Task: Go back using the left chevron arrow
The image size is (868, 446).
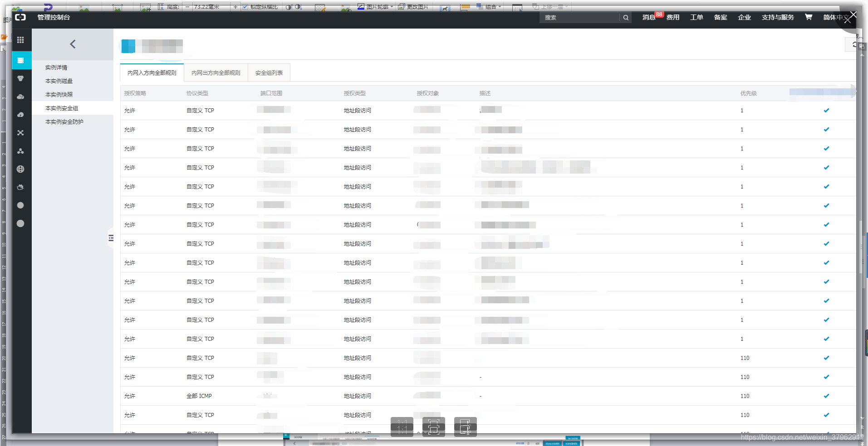Action: click(73, 44)
